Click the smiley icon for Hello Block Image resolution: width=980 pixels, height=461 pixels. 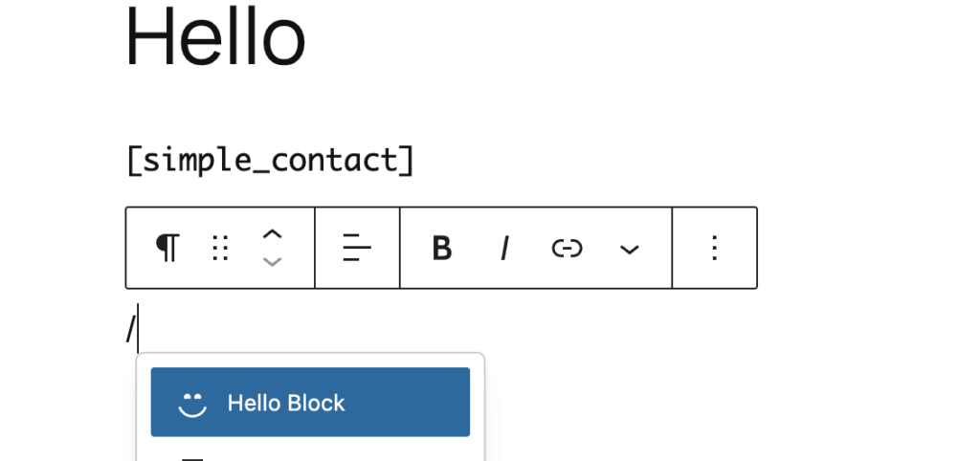(192, 403)
